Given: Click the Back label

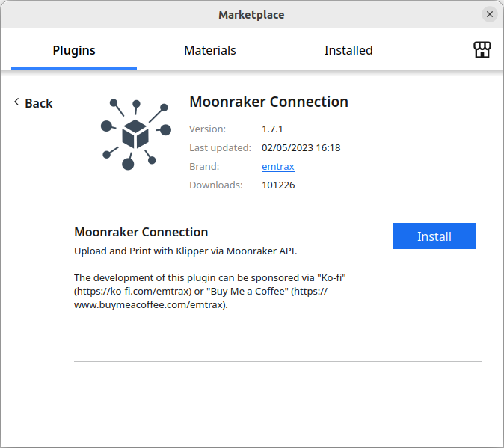Looking at the screenshot, I should point(39,103).
